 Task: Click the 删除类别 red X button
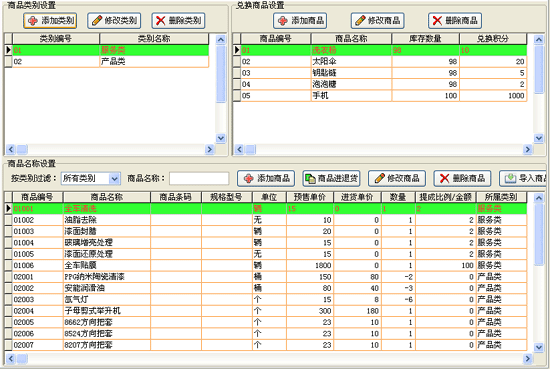pyautogui.click(x=179, y=21)
